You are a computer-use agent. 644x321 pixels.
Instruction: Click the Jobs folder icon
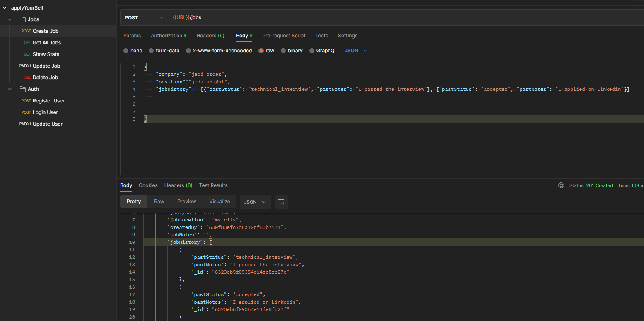pyautogui.click(x=23, y=19)
